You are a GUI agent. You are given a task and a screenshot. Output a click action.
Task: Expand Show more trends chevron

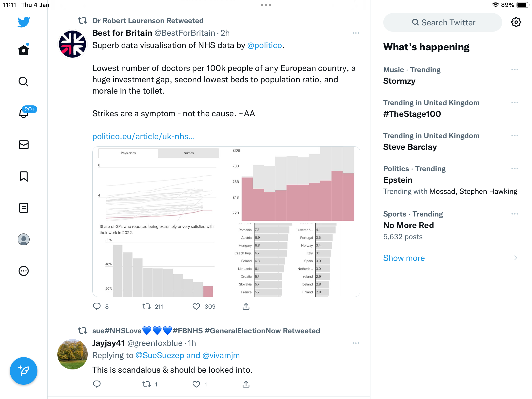click(x=515, y=258)
